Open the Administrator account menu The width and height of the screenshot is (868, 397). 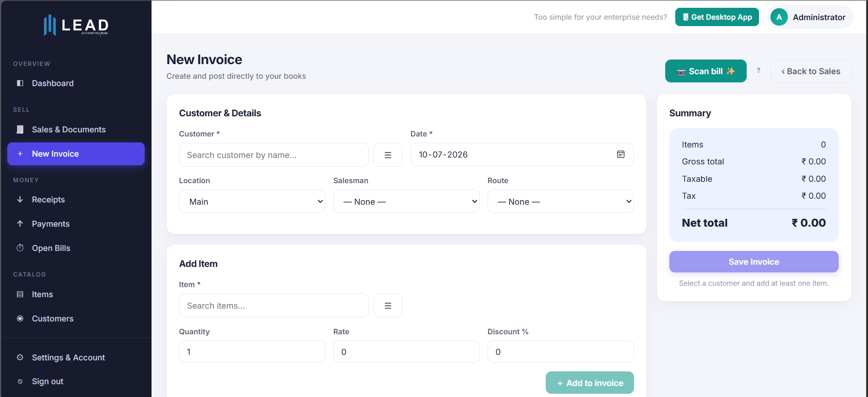pyautogui.click(x=810, y=17)
